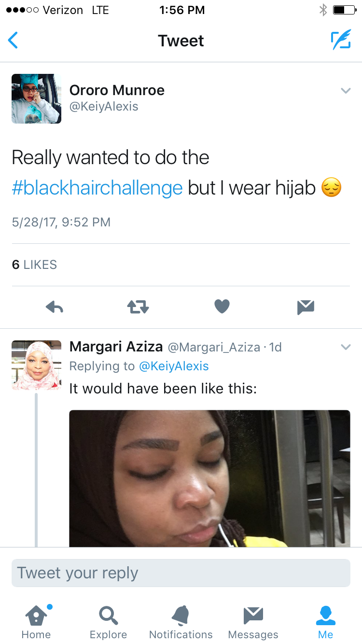Screen dimensions: 362x644
Task: Expand options chevron on Margari Aziza's reply
Action: [346, 347]
